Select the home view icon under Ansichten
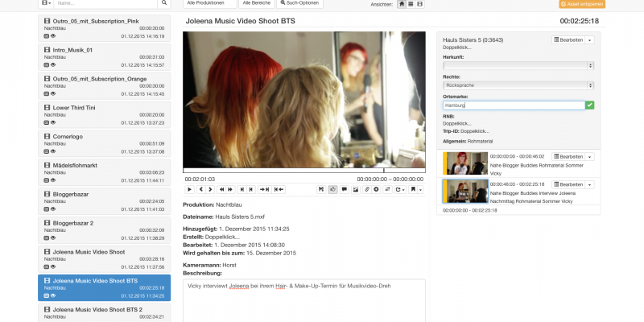 [402, 4]
